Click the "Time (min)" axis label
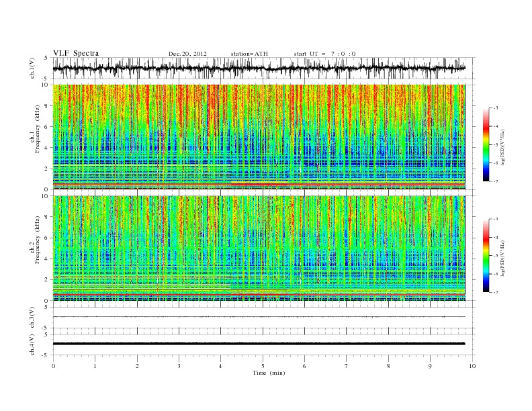This screenshot has height=411, width=532. [269, 373]
